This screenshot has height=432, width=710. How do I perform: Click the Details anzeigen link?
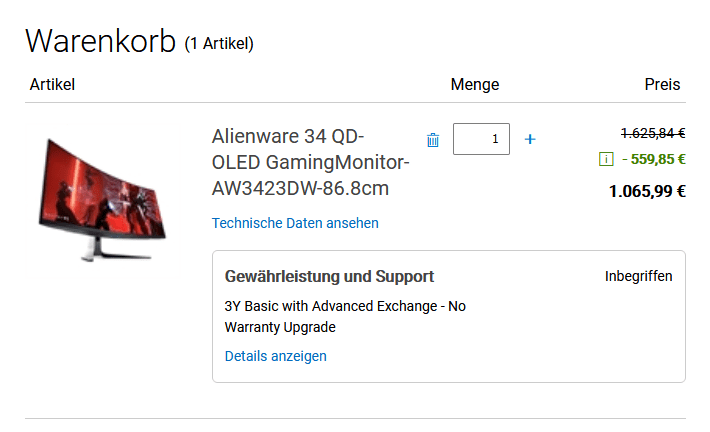tap(275, 356)
